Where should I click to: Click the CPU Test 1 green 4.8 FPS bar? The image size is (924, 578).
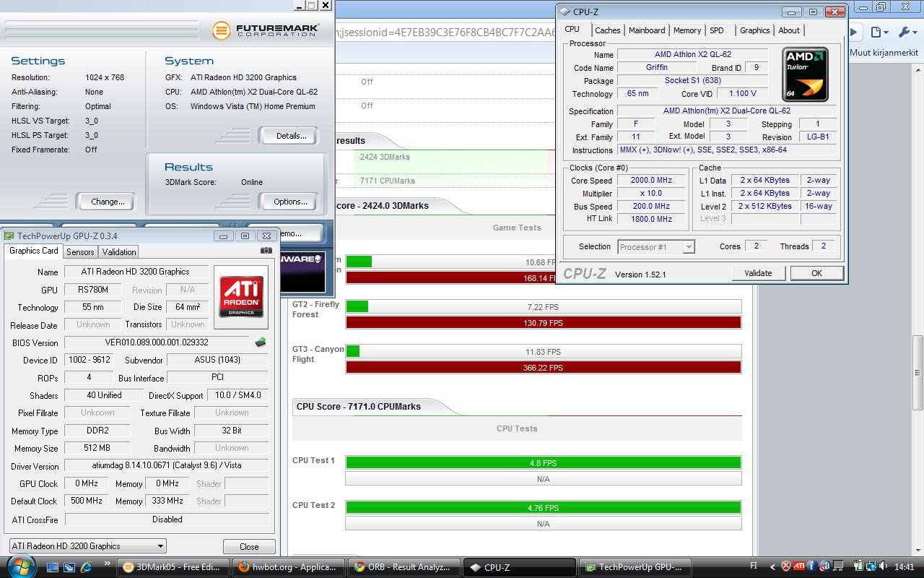[x=543, y=463]
